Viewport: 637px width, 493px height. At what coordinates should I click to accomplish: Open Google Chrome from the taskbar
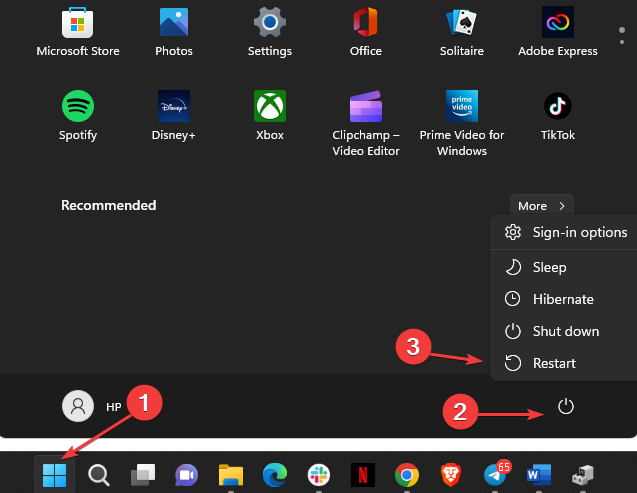point(407,475)
